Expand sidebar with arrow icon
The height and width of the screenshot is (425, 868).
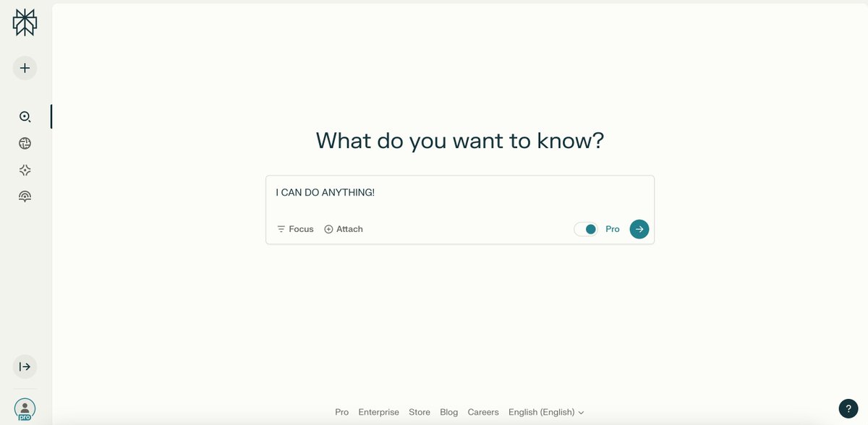pos(25,366)
